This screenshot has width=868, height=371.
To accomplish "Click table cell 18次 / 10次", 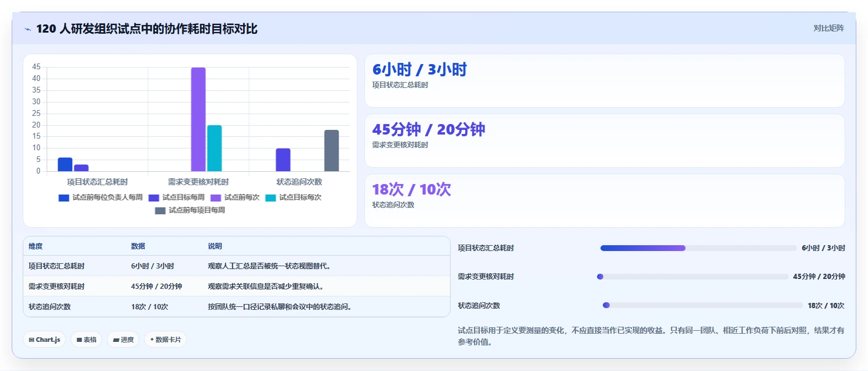I will click(x=150, y=307).
